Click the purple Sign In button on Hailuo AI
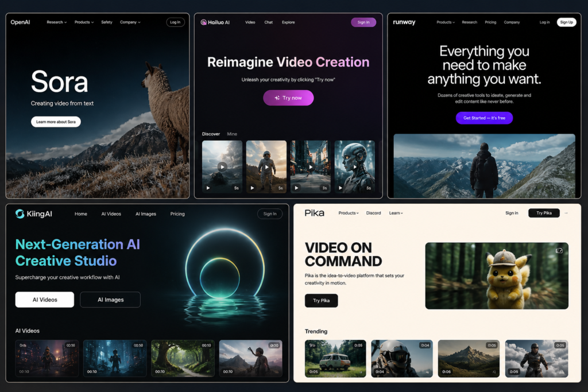 [363, 22]
